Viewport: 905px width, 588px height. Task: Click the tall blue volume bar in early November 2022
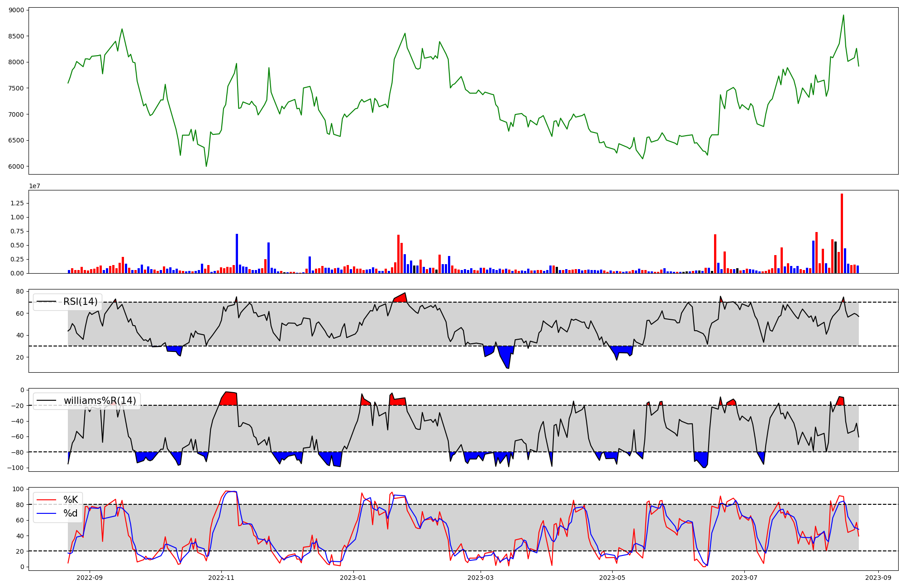pyautogui.click(x=237, y=253)
